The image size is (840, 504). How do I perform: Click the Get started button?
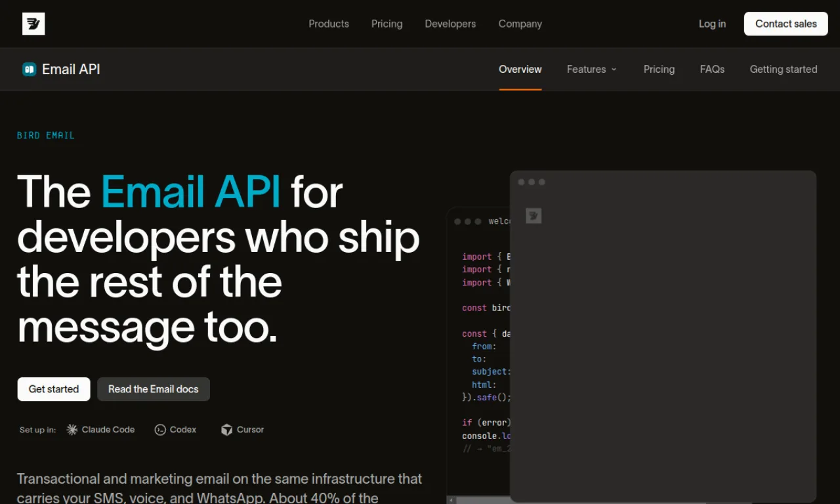[54, 389]
